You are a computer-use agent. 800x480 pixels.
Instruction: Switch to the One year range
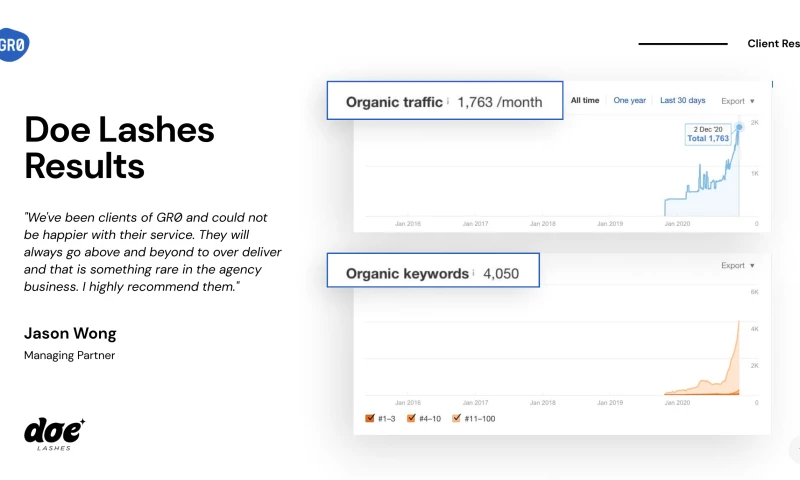pos(629,100)
